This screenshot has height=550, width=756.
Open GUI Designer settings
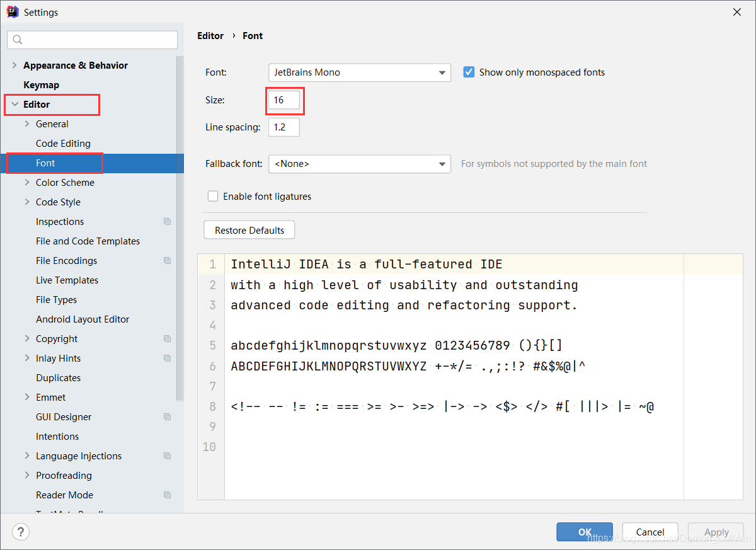click(64, 417)
